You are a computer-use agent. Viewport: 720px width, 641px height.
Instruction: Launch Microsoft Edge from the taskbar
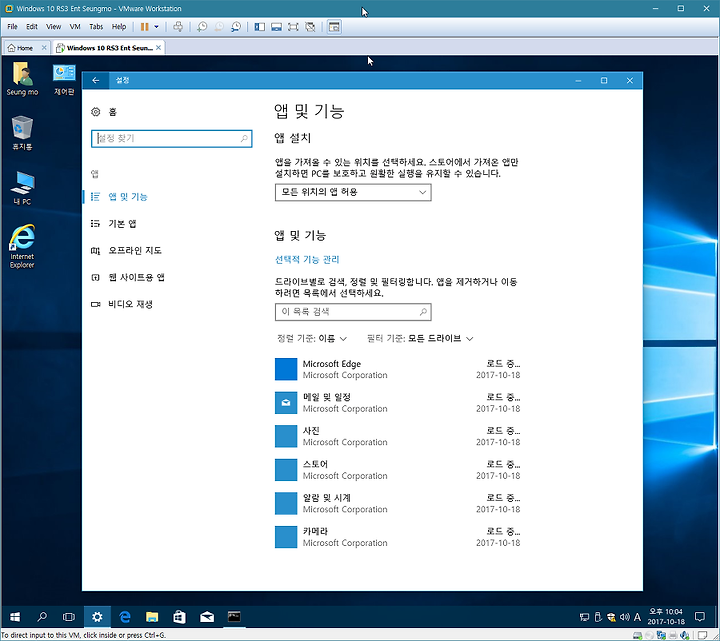(124, 617)
